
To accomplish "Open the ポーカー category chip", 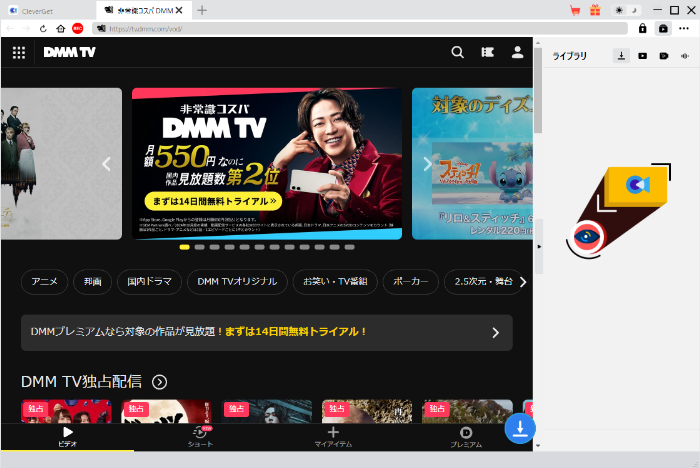I will click(411, 282).
